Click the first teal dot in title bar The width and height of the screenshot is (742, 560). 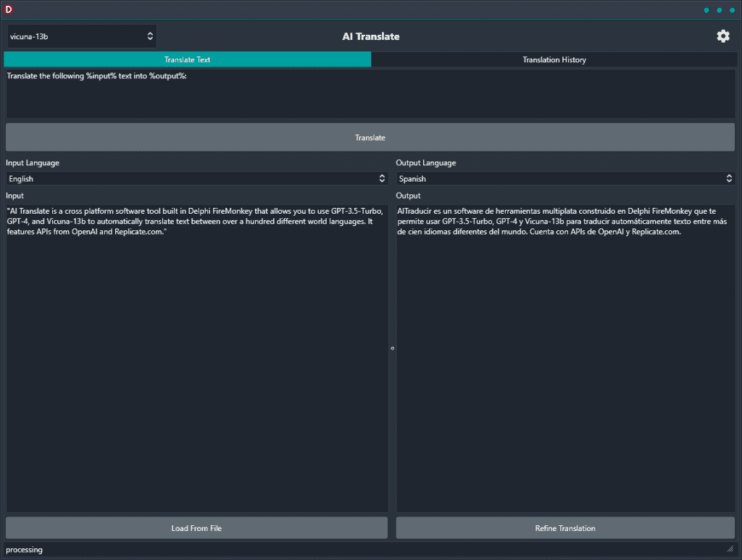(x=706, y=10)
